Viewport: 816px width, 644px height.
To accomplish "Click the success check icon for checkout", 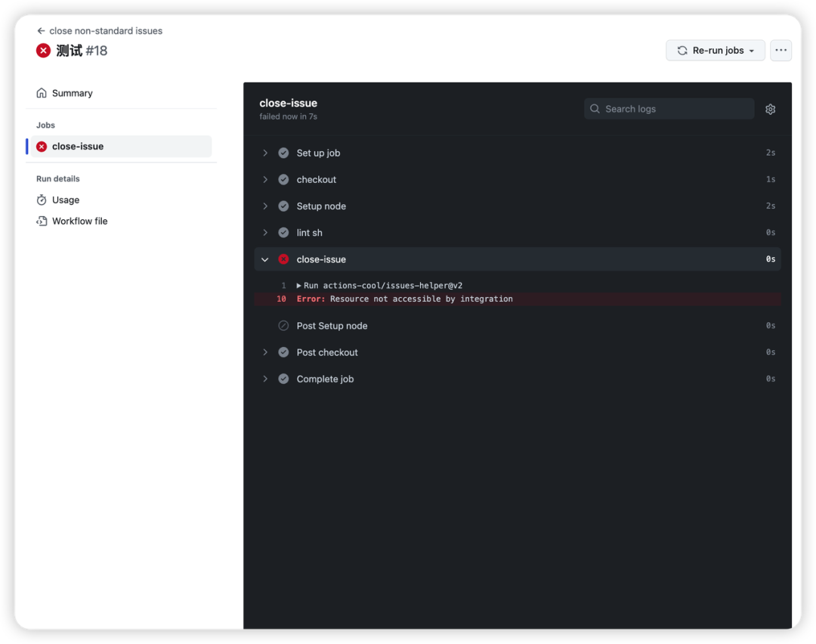I will coord(283,180).
